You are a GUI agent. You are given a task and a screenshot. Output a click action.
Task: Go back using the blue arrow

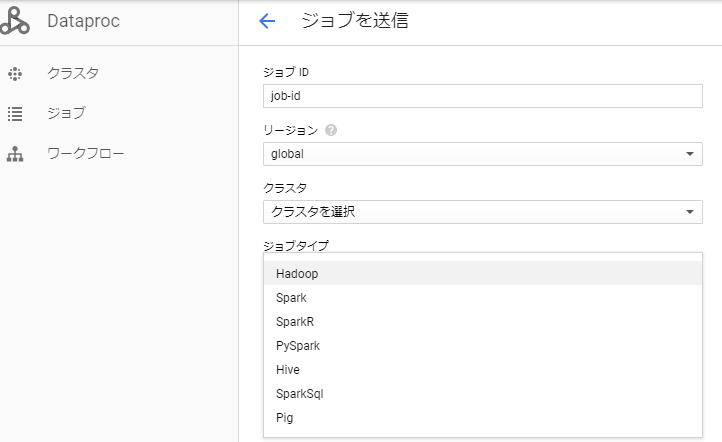point(267,21)
